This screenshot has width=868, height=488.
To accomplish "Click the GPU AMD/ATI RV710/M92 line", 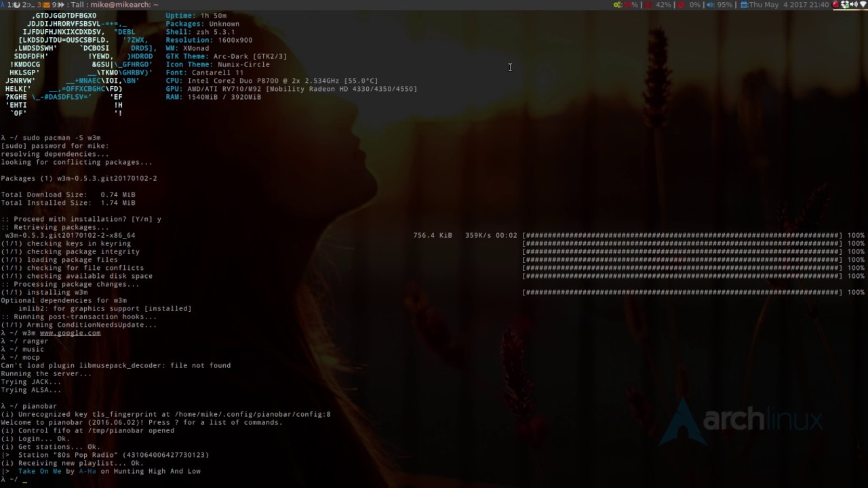I will tap(292, 89).
